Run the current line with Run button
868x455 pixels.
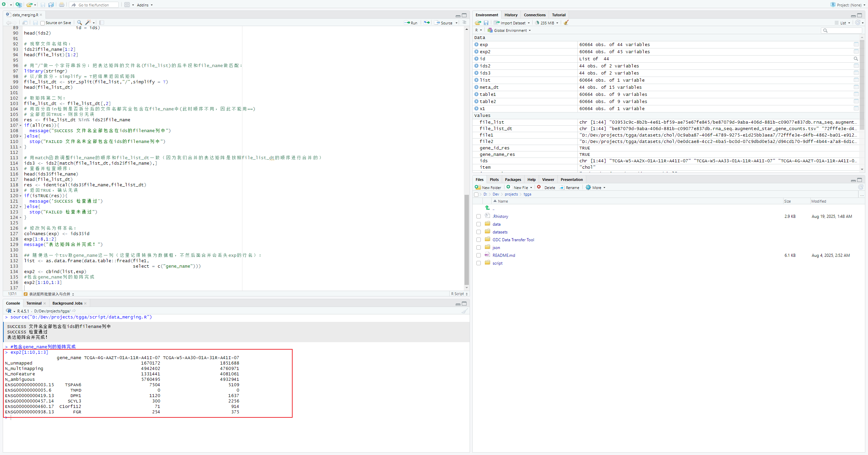(411, 23)
